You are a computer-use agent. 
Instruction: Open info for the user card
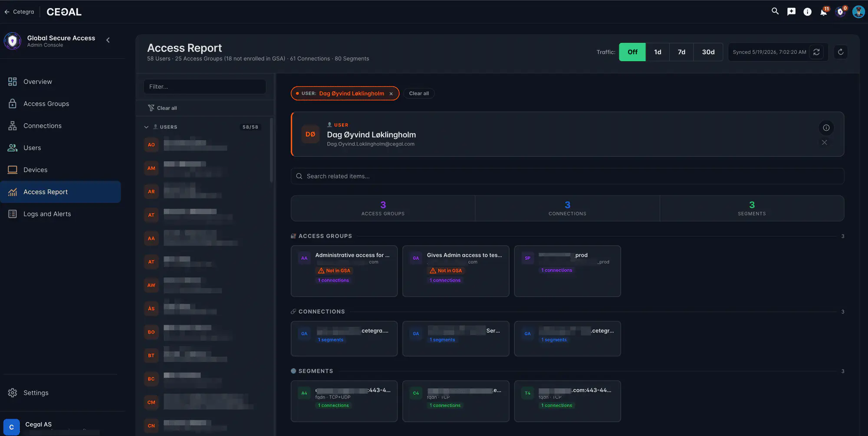tap(826, 128)
